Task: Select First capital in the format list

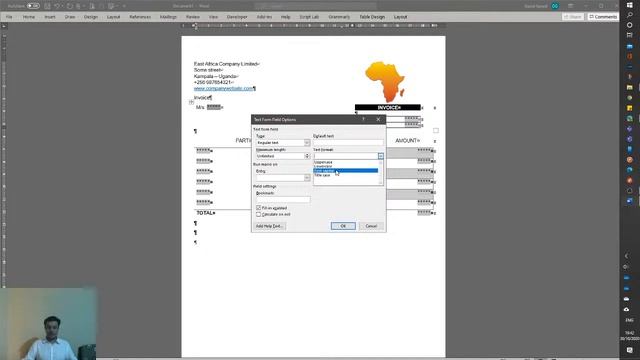Action: point(345,171)
